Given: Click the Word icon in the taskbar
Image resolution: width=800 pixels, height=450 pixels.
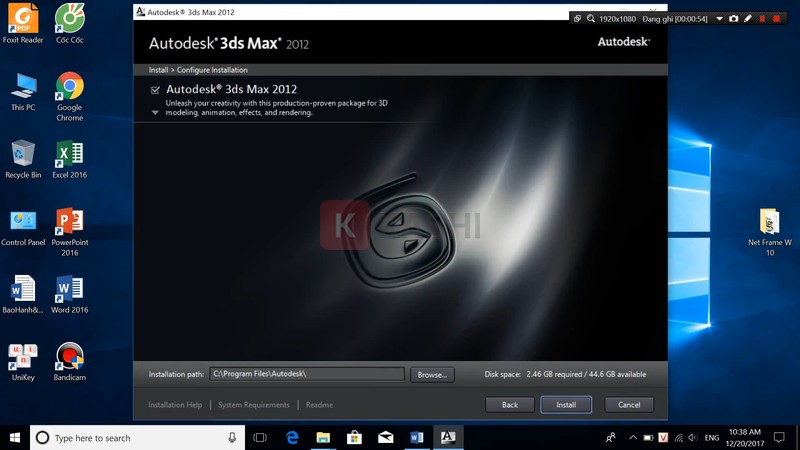Looking at the screenshot, I should (x=417, y=437).
